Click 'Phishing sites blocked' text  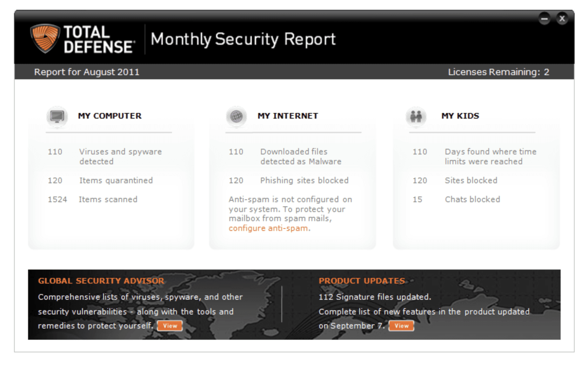point(304,180)
